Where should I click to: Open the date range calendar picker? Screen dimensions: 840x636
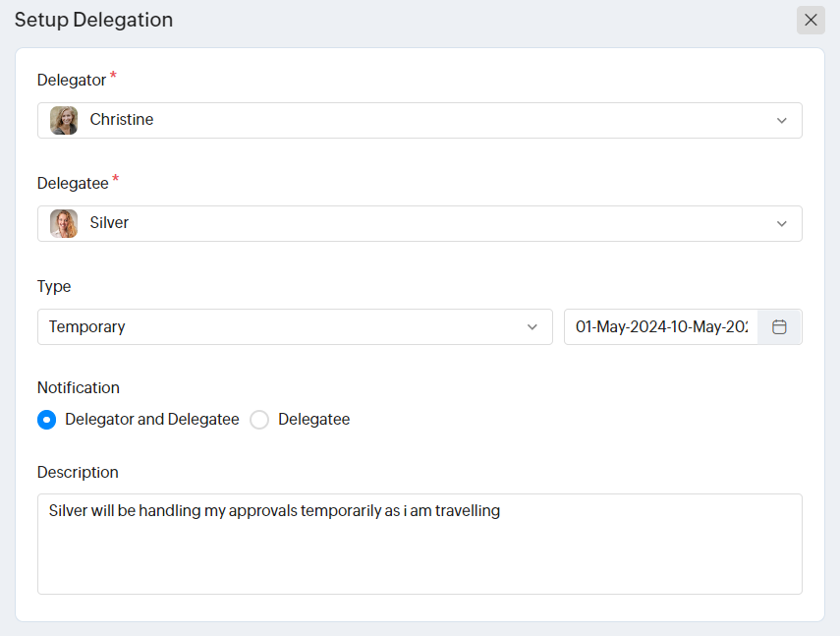pyautogui.click(x=779, y=327)
